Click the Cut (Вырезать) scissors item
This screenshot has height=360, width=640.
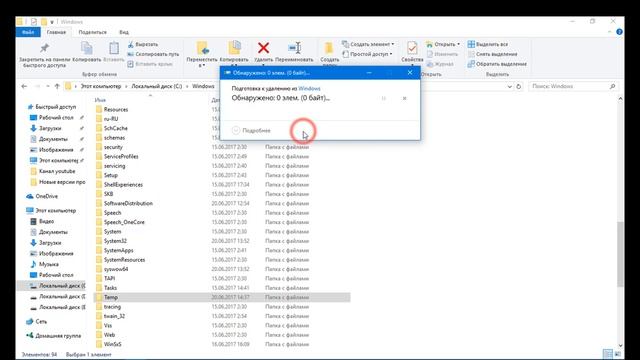click(142, 44)
